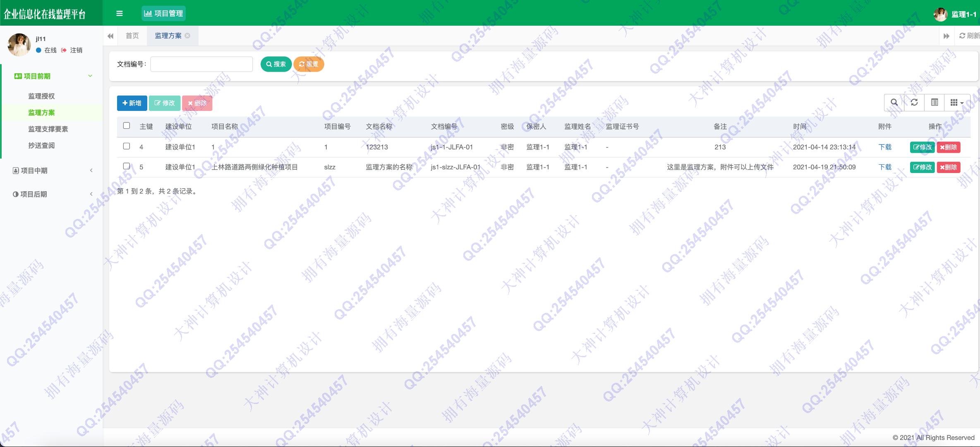The width and height of the screenshot is (980, 447).
Task: Click the 上林路道路两侧绿化种植项目 cell
Action: click(255, 167)
